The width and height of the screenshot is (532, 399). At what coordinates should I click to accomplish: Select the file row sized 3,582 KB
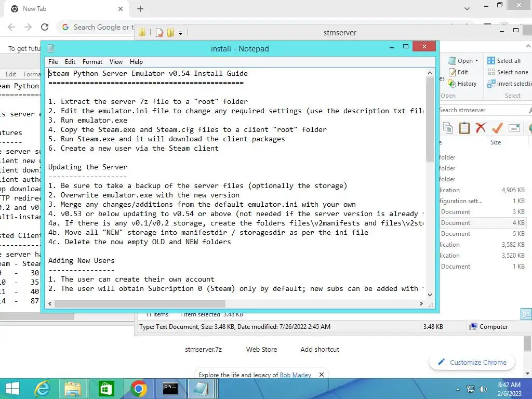pos(483,245)
